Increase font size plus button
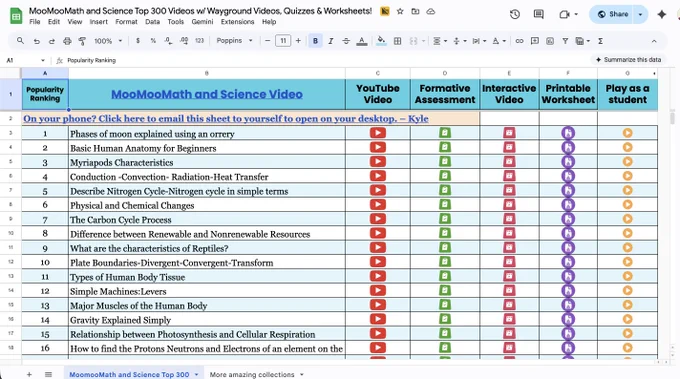The height and width of the screenshot is (379, 680). click(298, 41)
